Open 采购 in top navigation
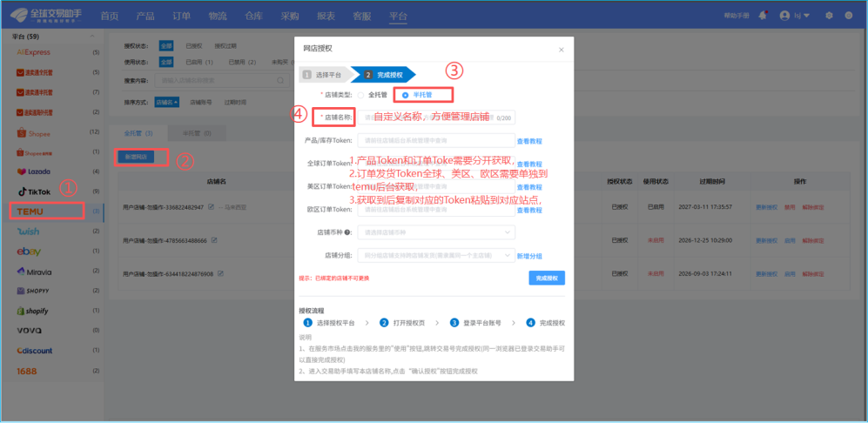 coord(290,16)
